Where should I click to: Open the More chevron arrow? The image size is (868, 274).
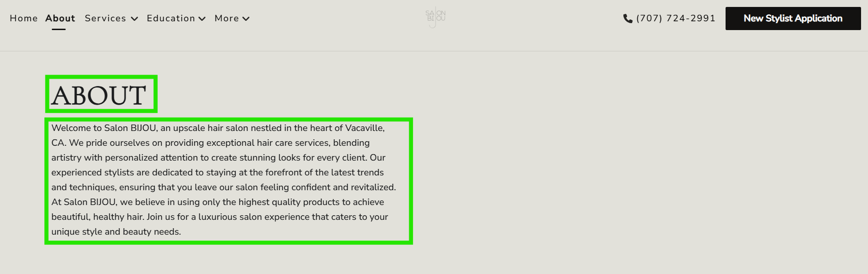click(x=246, y=19)
